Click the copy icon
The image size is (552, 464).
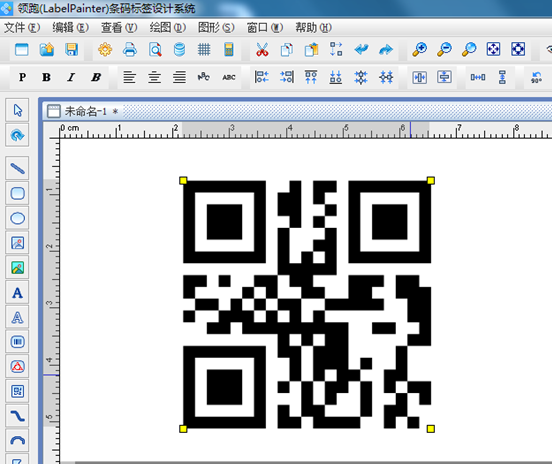pos(287,49)
